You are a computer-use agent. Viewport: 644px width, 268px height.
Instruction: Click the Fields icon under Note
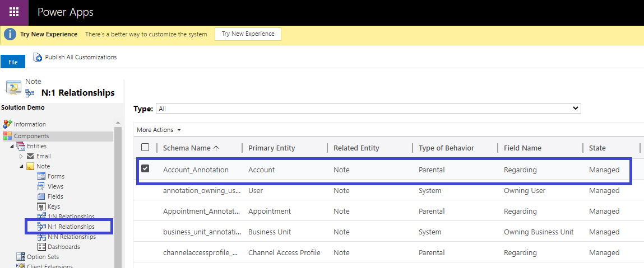click(x=41, y=196)
